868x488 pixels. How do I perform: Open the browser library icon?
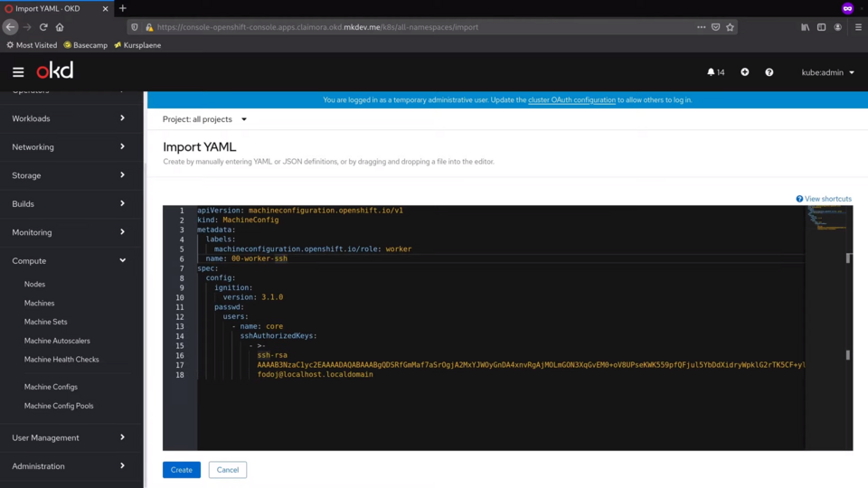(x=806, y=27)
